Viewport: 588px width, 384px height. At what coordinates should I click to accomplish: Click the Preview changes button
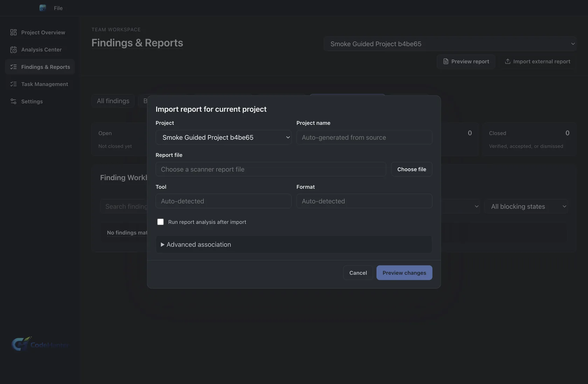404,273
